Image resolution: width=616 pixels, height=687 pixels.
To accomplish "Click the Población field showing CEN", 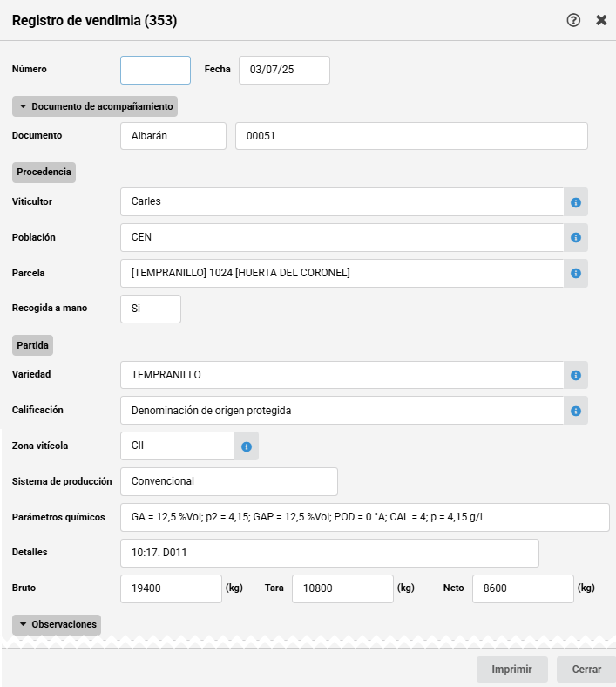I will [342, 237].
